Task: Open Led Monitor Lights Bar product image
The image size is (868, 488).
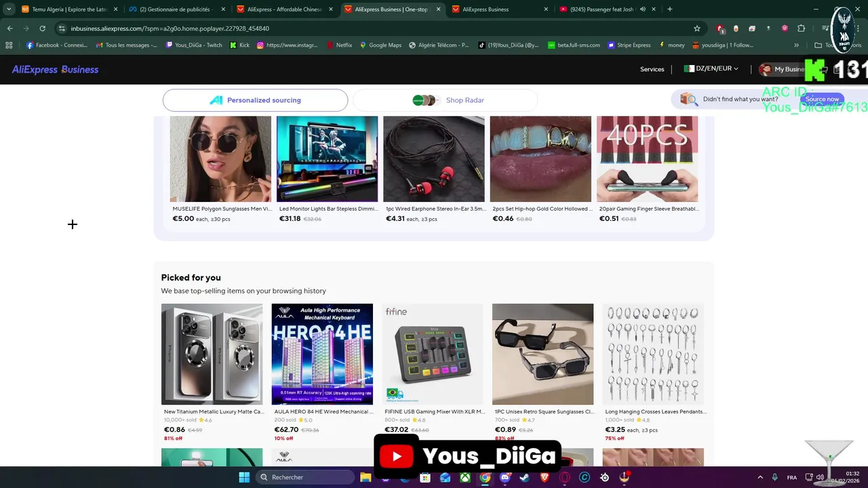Action: tap(327, 159)
